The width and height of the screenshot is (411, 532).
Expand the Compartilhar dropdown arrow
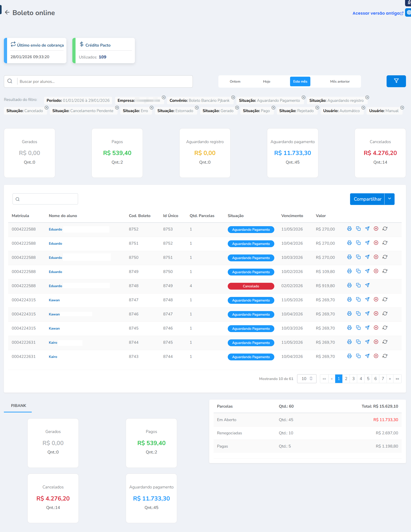[389, 199]
